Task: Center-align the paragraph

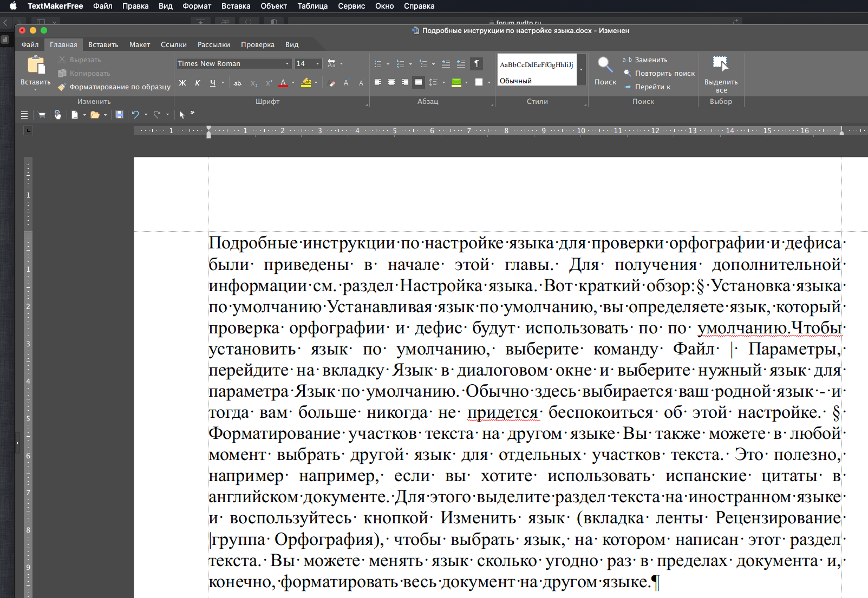Action: point(391,82)
